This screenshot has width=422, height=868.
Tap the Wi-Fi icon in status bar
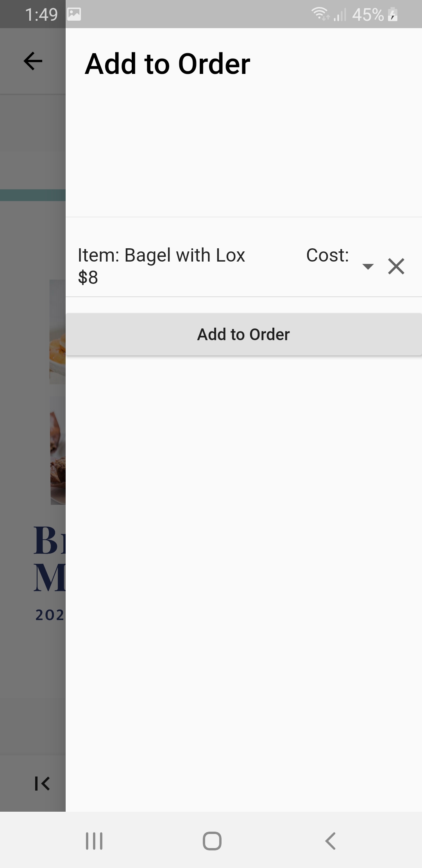(x=320, y=14)
